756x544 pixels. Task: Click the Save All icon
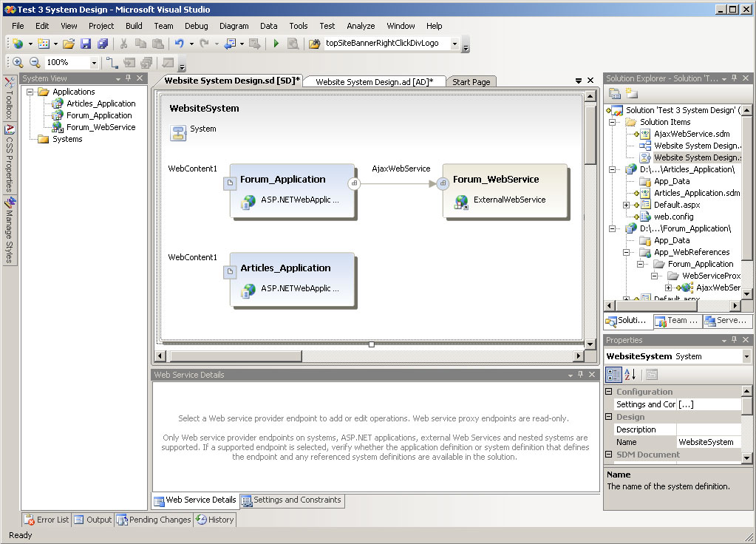click(x=103, y=44)
